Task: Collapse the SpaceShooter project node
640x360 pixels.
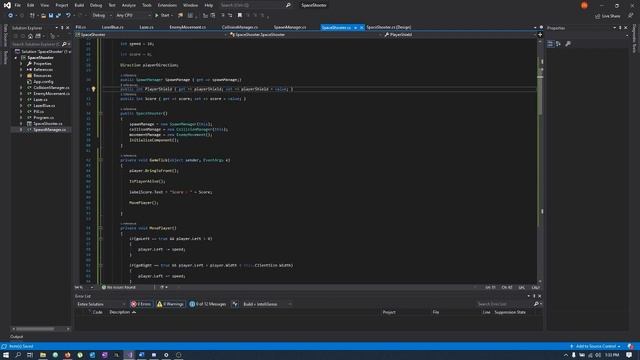Action: coord(16,58)
